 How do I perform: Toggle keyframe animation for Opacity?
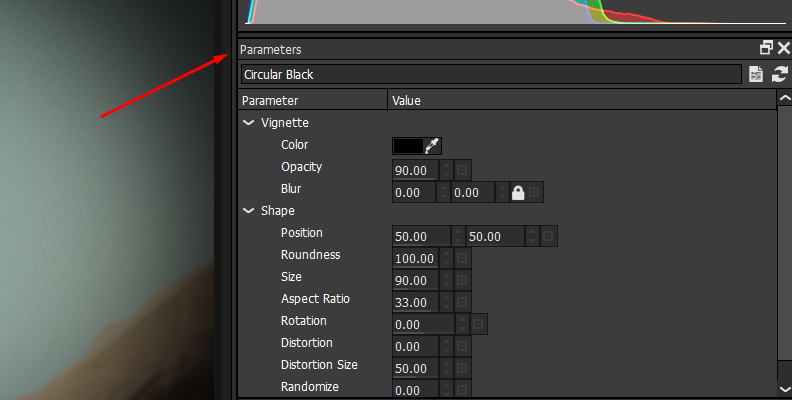click(462, 170)
